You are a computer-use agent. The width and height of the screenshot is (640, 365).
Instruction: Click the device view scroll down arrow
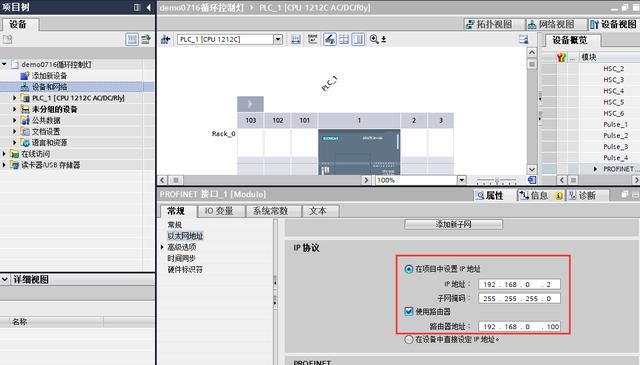[x=531, y=169]
